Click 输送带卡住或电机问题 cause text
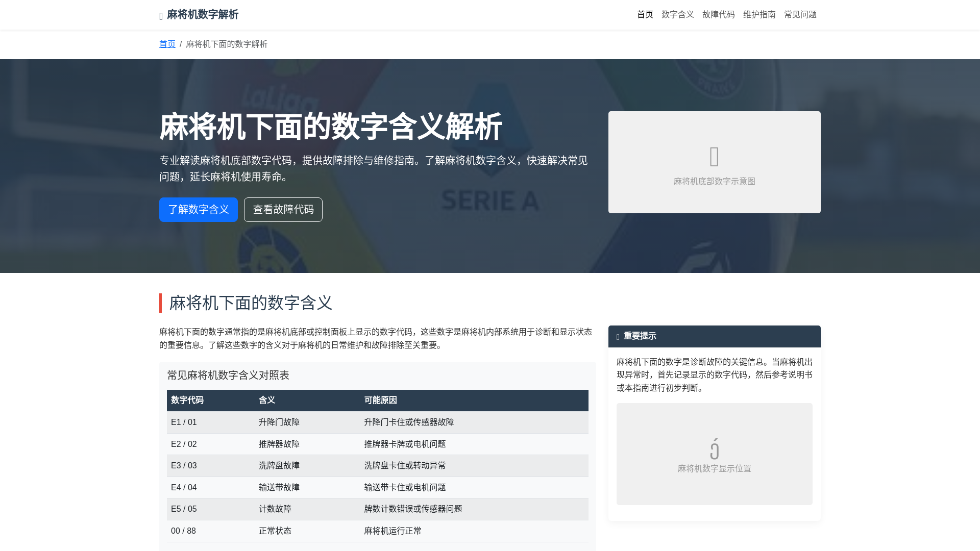Image resolution: width=980 pixels, height=551 pixels. tap(405, 488)
